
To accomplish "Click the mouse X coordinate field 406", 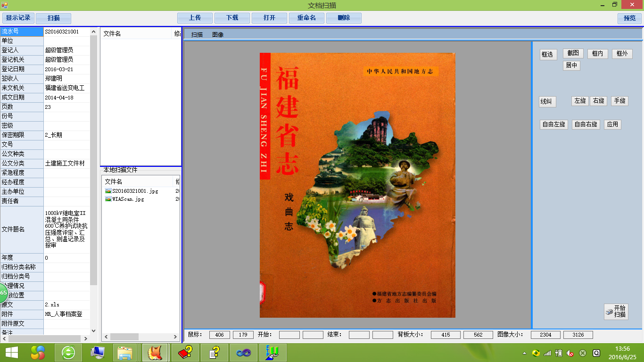I will (220, 335).
